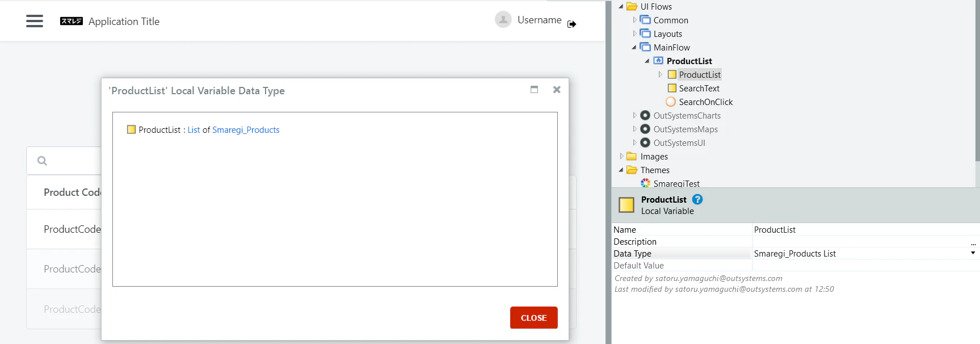Click SearchText variable icon

(x=672, y=88)
